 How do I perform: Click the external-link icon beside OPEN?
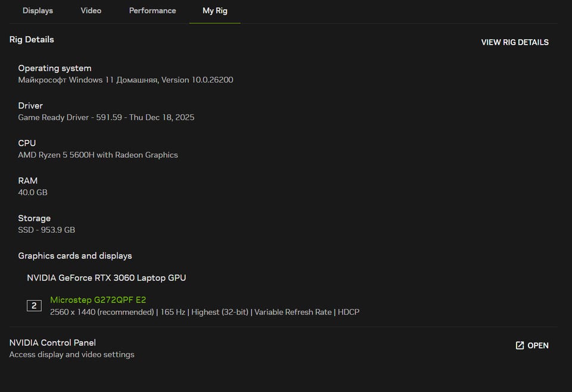coord(520,346)
